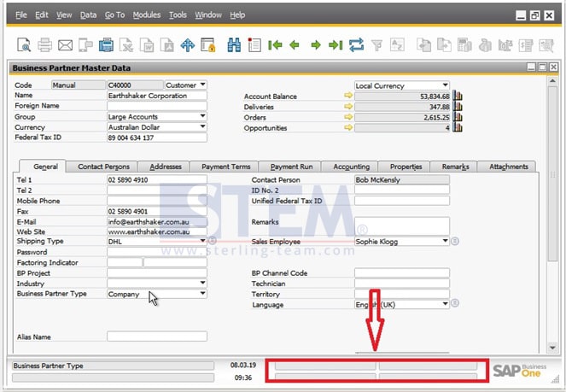
Task: Export to Word toolbar icon
Action: click(147, 45)
